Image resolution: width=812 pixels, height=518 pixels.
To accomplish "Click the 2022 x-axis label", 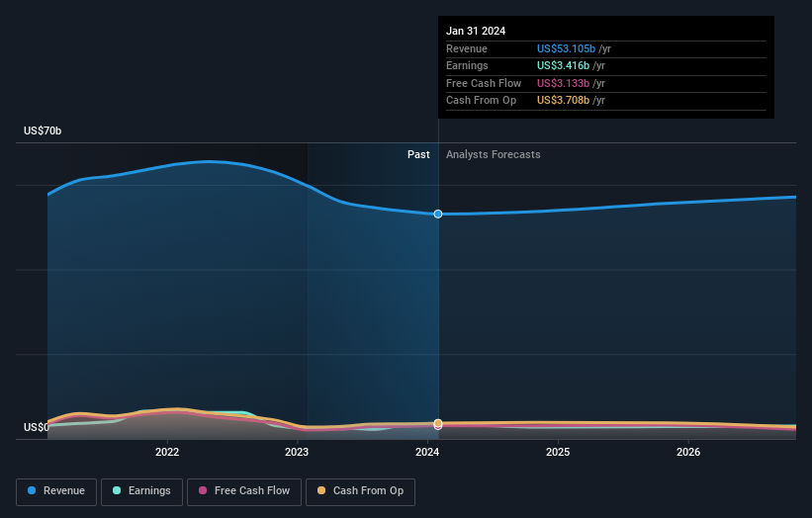I will [167, 452].
